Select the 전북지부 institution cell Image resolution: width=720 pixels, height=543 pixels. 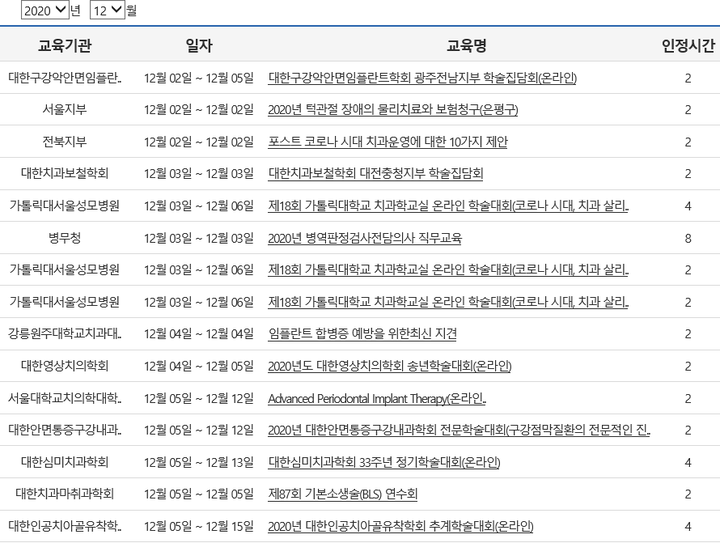65,142
